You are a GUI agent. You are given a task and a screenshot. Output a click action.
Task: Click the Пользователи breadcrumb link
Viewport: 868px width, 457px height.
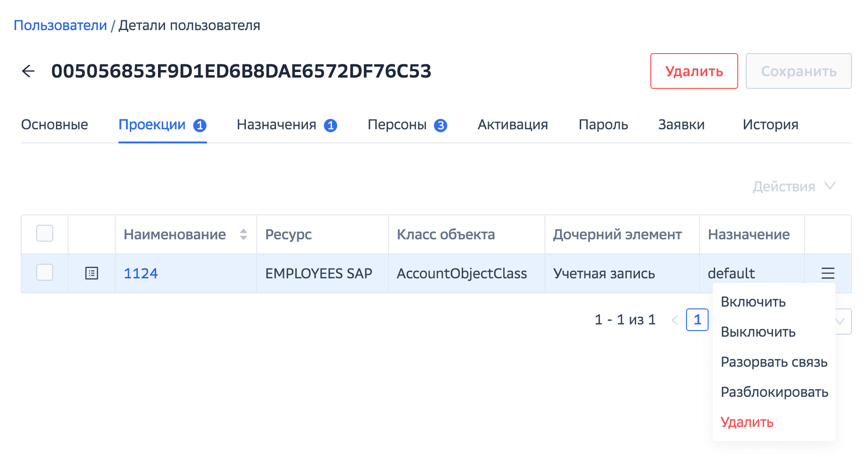(x=60, y=25)
